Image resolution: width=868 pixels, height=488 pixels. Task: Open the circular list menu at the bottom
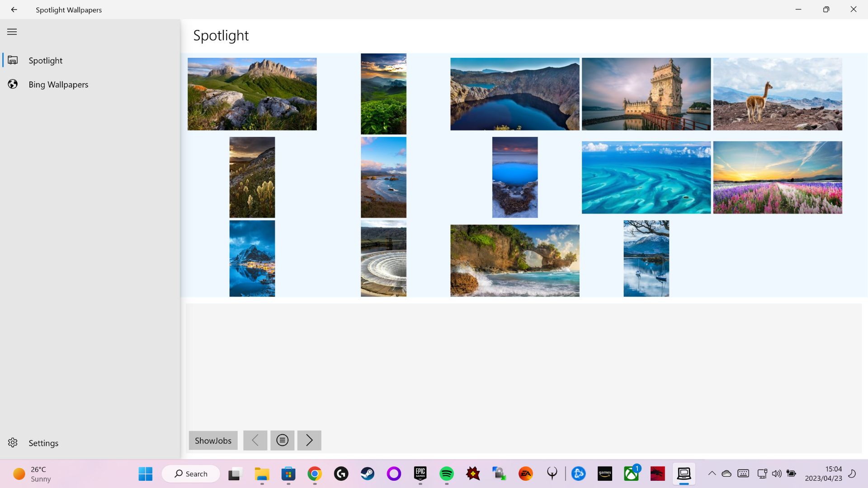coord(282,440)
